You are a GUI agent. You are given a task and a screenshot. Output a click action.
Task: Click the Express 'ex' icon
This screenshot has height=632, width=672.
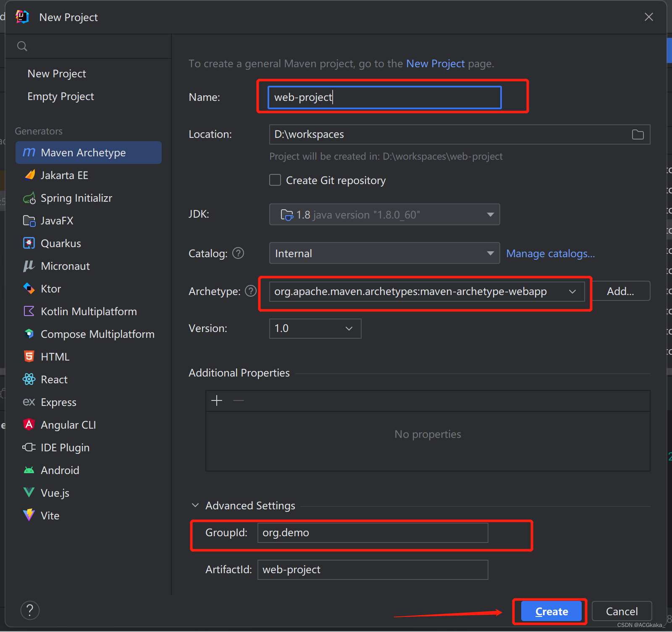[29, 402]
